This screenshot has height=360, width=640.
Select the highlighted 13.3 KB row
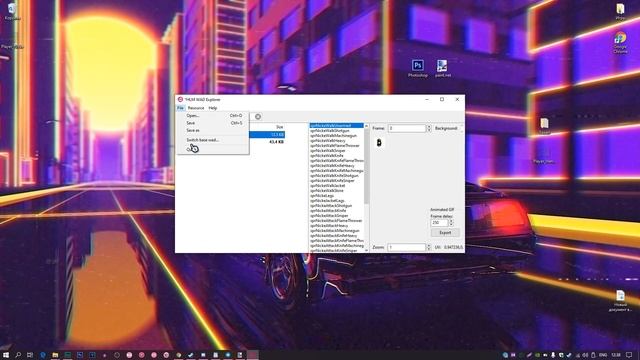[x=267, y=135]
